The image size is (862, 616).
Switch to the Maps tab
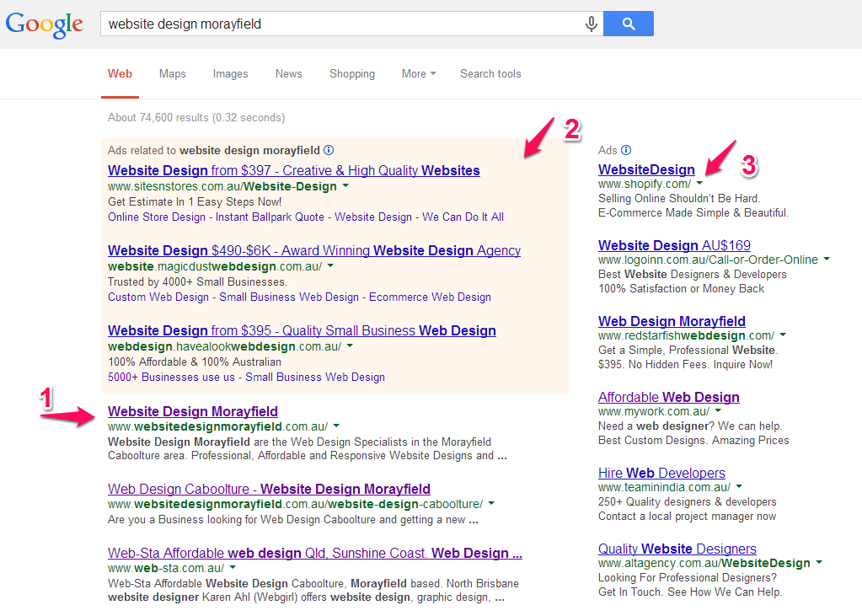(x=173, y=73)
